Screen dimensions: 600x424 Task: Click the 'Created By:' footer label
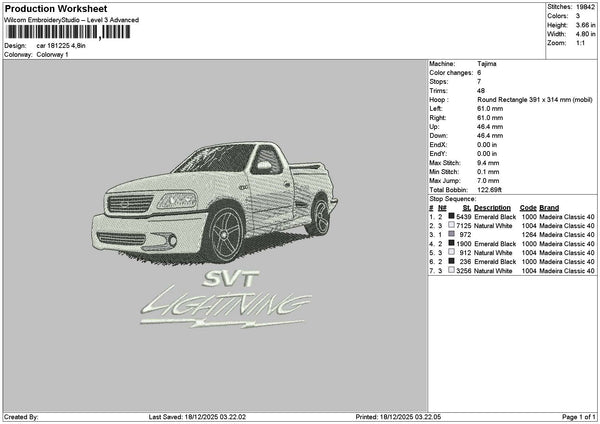(21, 417)
